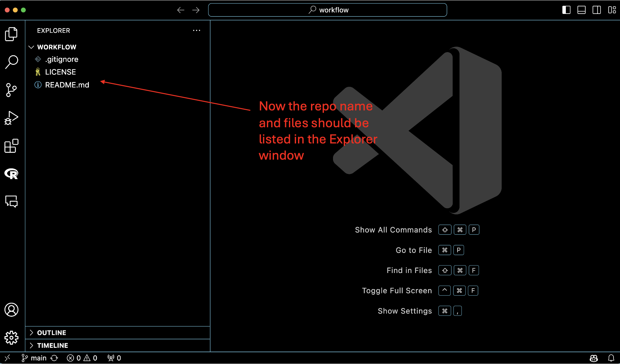Viewport: 620px width, 364px height.
Task: Click Show Settings shortcut text
Action: tap(405, 311)
